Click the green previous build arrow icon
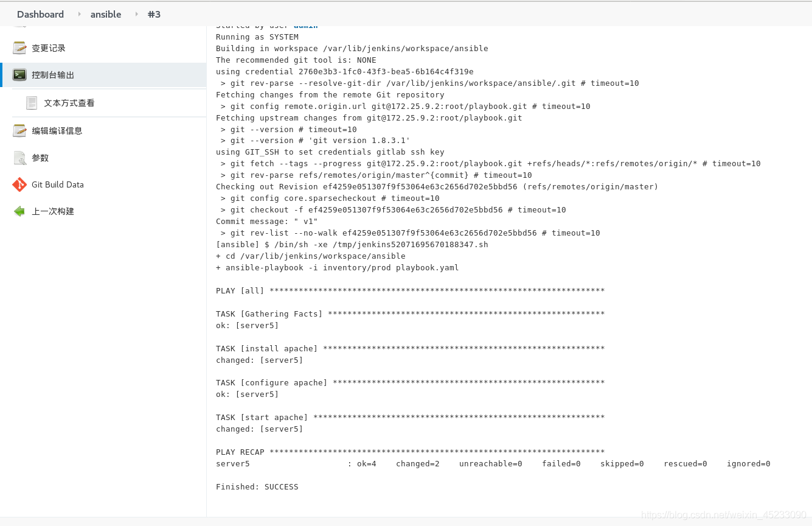Image resolution: width=812 pixels, height=526 pixels. (19, 211)
